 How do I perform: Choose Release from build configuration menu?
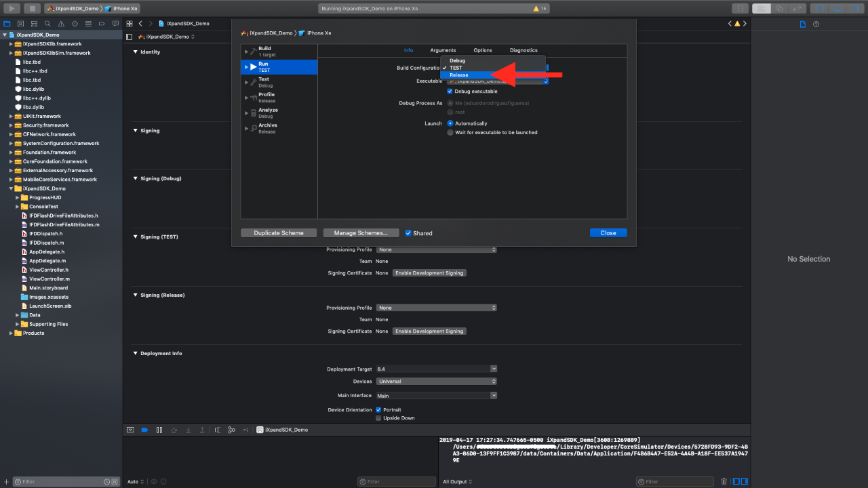(493, 75)
